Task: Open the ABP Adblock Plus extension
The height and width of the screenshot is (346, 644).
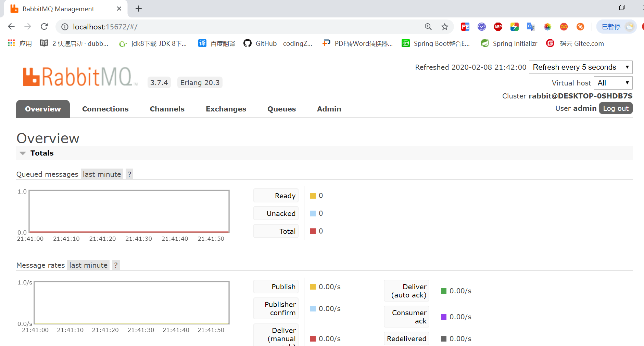Action: coord(498,27)
